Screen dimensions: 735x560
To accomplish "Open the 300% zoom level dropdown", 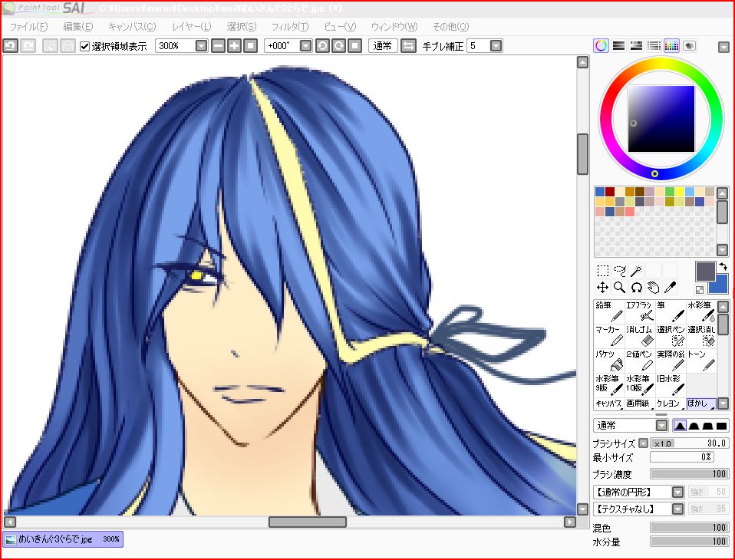I will pyautogui.click(x=201, y=46).
